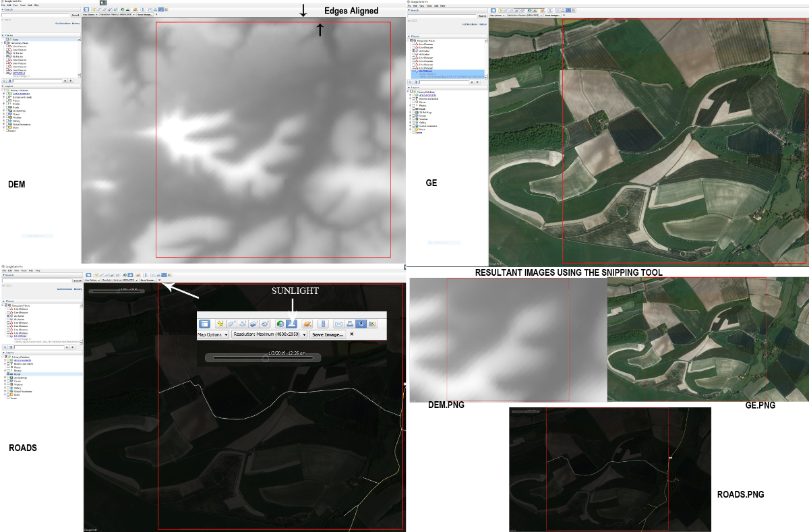Click Search button in top-right window

(481, 15)
